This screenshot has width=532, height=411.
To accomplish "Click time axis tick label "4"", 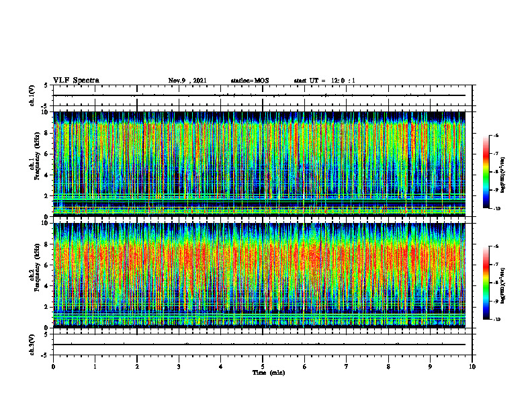I will [x=221, y=367].
